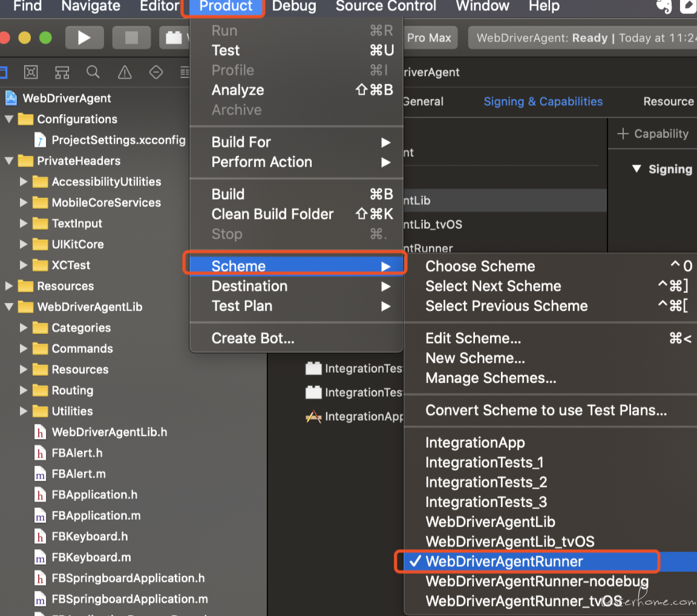Click the Configurations folder icon

tap(25, 119)
